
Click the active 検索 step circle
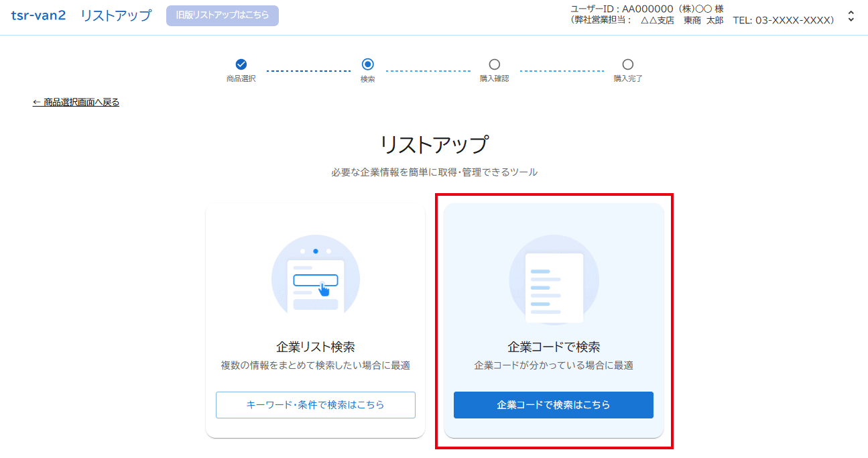click(367, 64)
